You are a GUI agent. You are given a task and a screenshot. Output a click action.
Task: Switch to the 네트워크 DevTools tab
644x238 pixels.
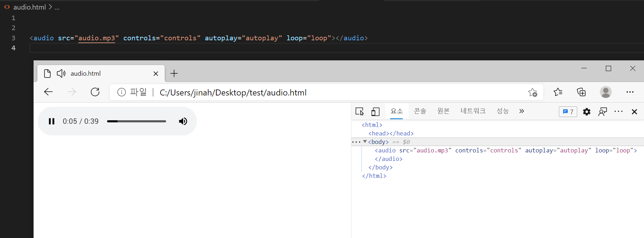(x=473, y=111)
